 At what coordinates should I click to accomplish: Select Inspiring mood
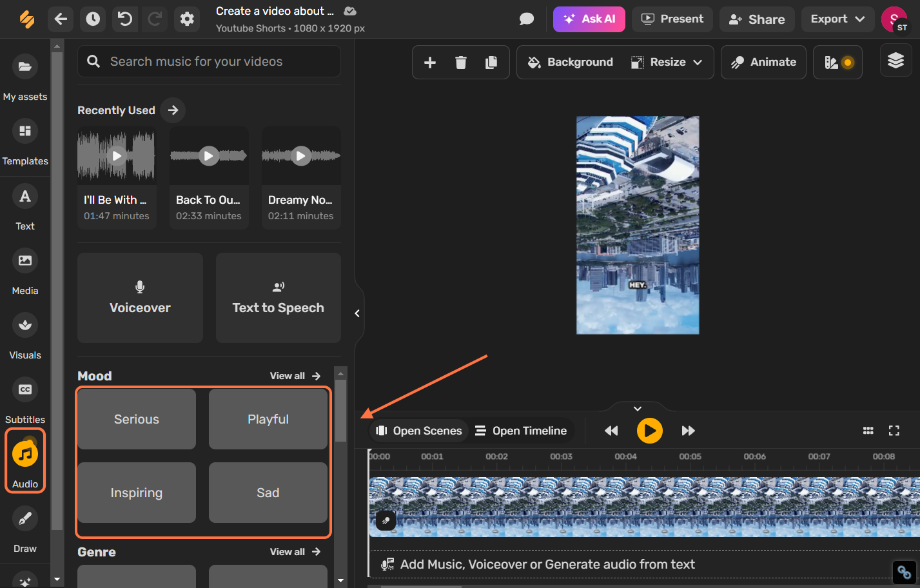point(137,493)
